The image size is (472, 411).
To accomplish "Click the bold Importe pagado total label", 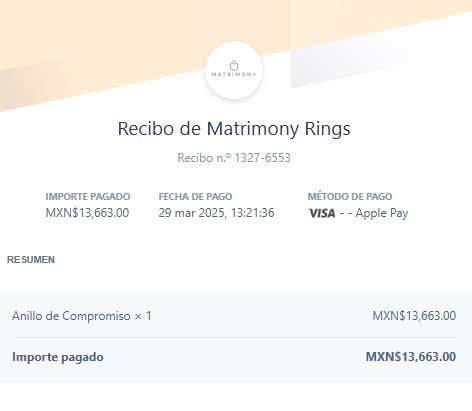I will click(58, 357).
